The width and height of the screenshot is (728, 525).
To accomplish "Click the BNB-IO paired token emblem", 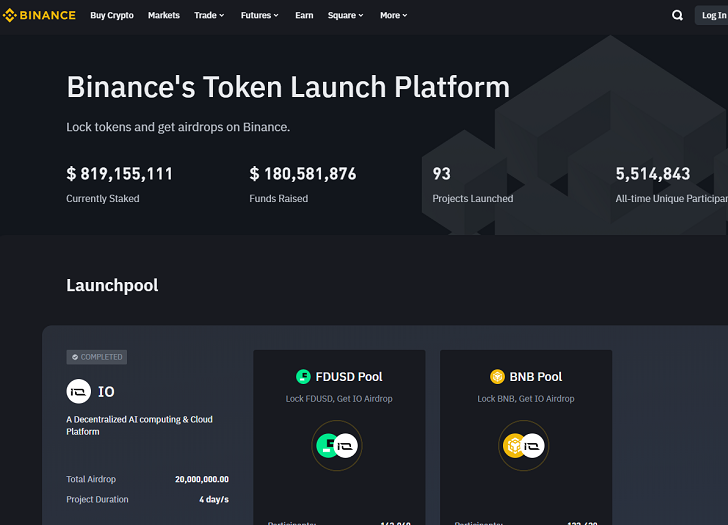I will (524, 446).
